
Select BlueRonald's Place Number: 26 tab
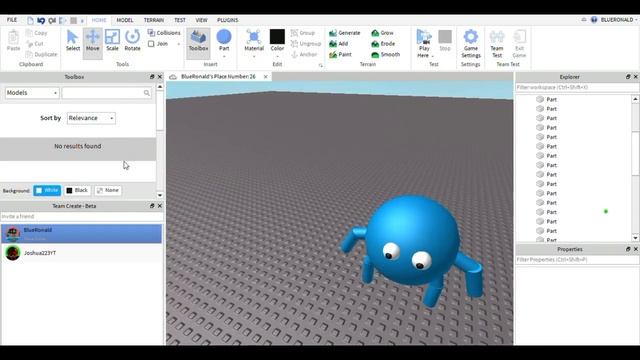(x=218, y=77)
